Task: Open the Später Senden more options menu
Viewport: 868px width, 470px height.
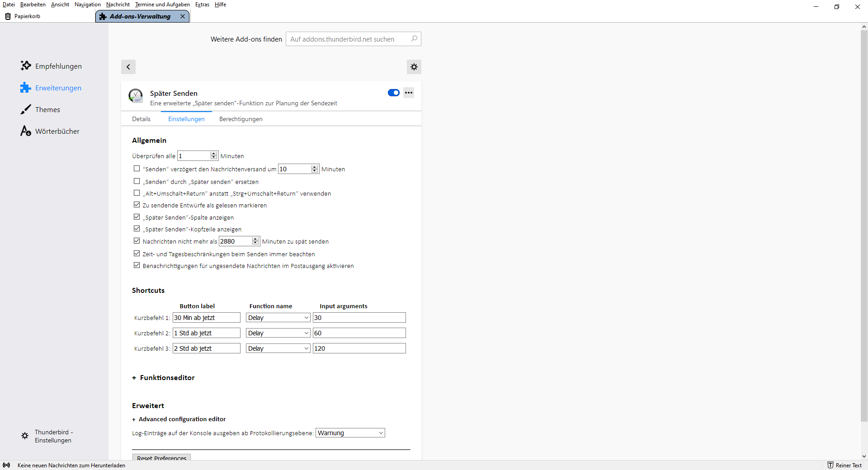Action: point(409,93)
